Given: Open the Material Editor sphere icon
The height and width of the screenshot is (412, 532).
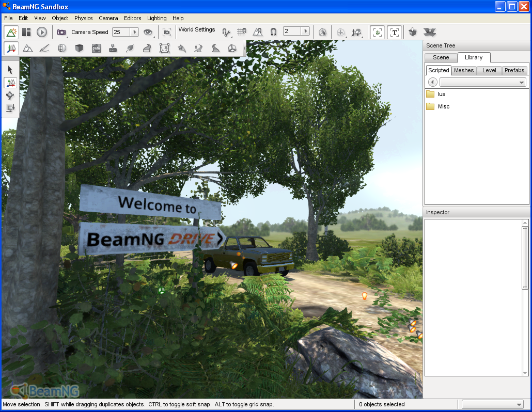Looking at the screenshot, I should (62, 49).
